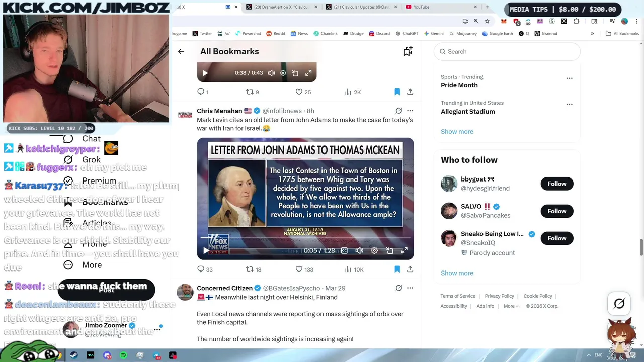
Task: Open Spotify from the taskbar
Action: point(123,355)
